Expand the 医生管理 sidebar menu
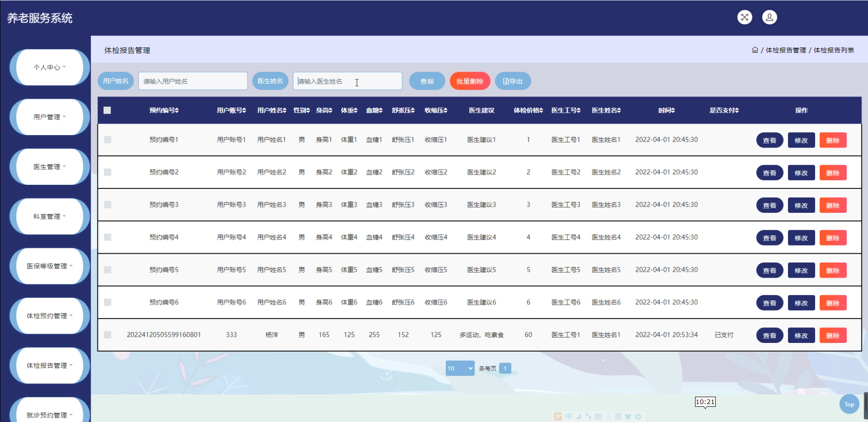The width and height of the screenshot is (868, 422). 50,166
